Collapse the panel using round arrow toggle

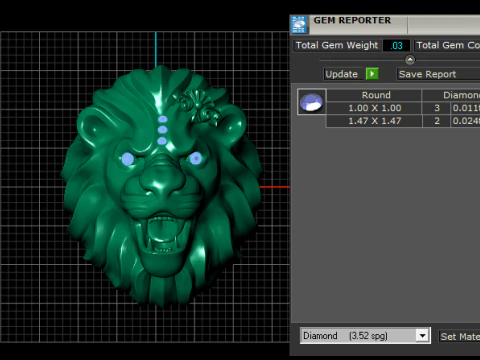click(x=410, y=60)
